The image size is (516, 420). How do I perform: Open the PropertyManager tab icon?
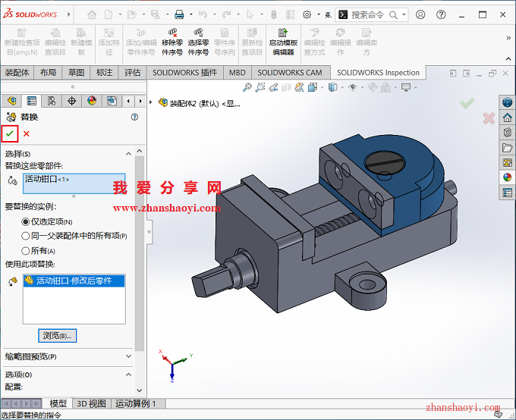pos(32,101)
